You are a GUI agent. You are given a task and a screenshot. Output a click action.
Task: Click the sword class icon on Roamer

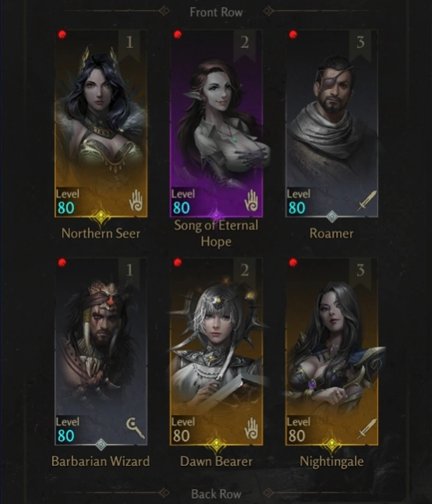coord(366,201)
